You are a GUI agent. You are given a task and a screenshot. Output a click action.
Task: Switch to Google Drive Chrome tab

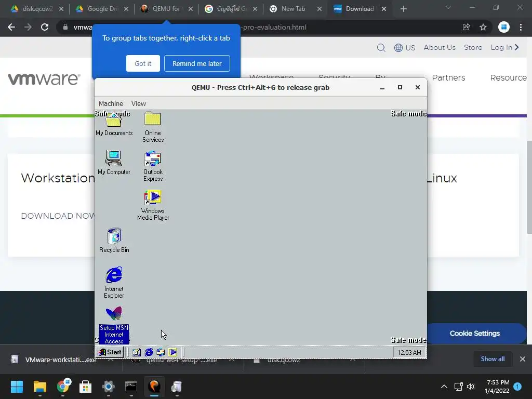pos(102,9)
